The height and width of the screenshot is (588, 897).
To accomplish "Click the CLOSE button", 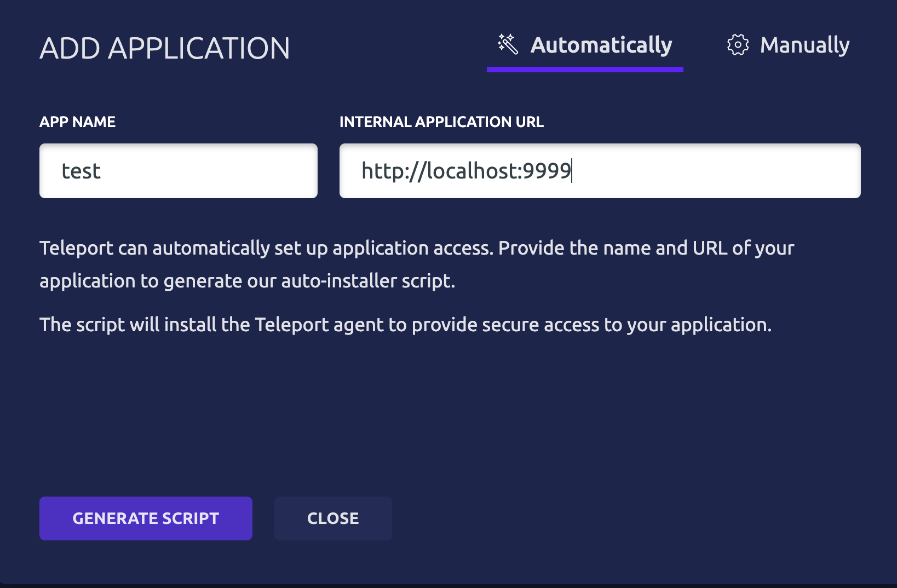I will click(333, 518).
